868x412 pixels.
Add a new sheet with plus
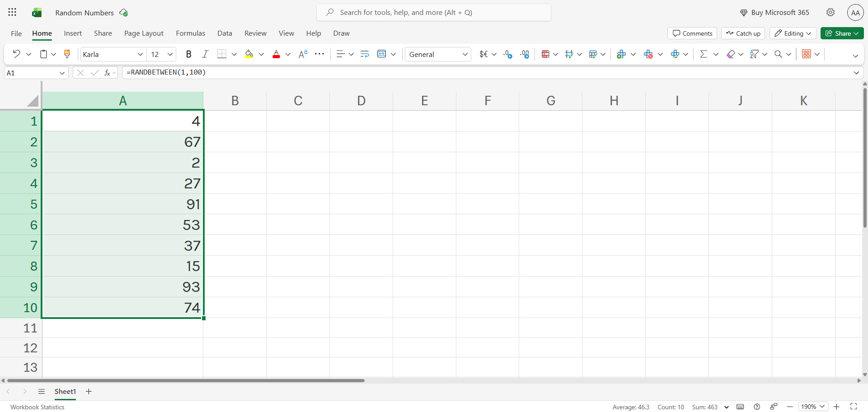pos(89,391)
